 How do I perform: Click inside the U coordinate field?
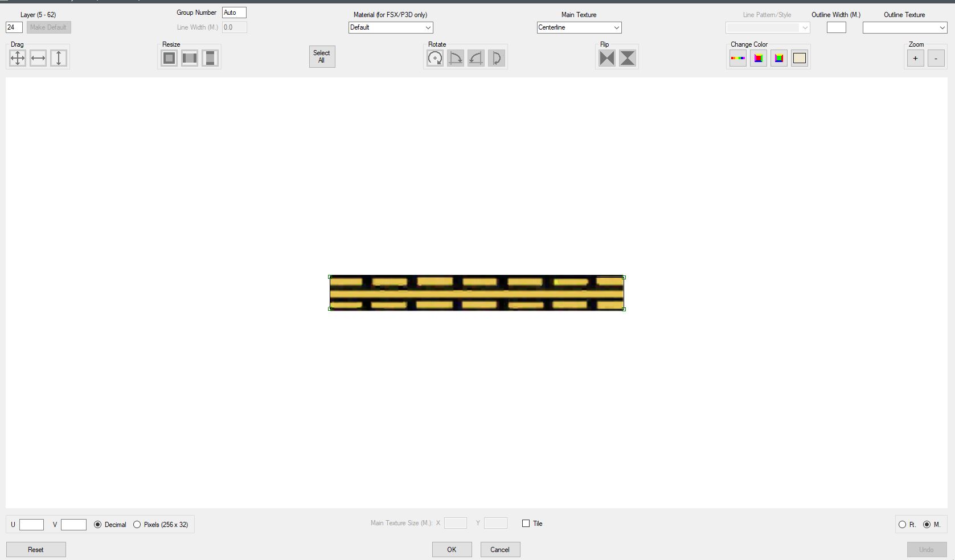pos(31,525)
